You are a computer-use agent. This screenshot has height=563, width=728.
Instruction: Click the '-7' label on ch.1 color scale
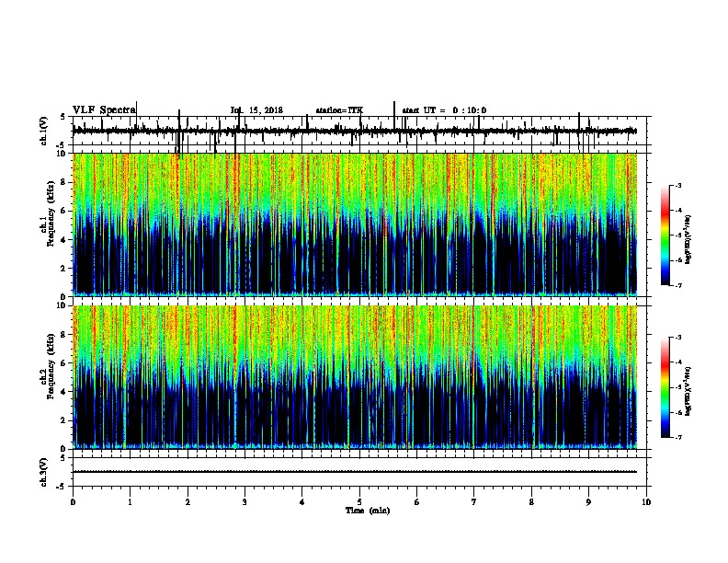(x=677, y=285)
